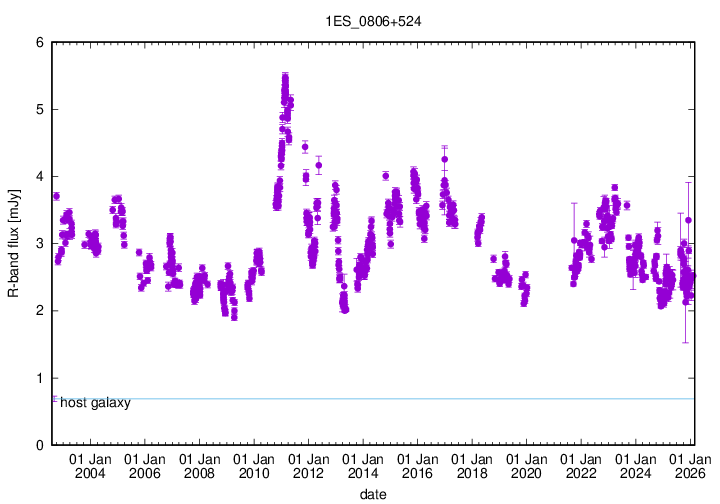Click the y-axis tick label 6
Image resolution: width=720 pixels, height=504 pixels.
[x=39, y=43]
